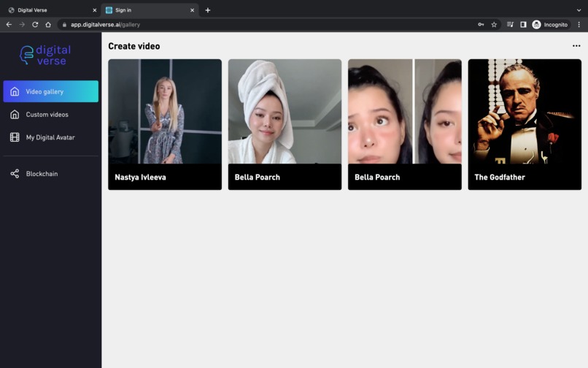Image resolution: width=588 pixels, height=368 pixels.
Task: Click The Godfather caption
Action: (500, 177)
